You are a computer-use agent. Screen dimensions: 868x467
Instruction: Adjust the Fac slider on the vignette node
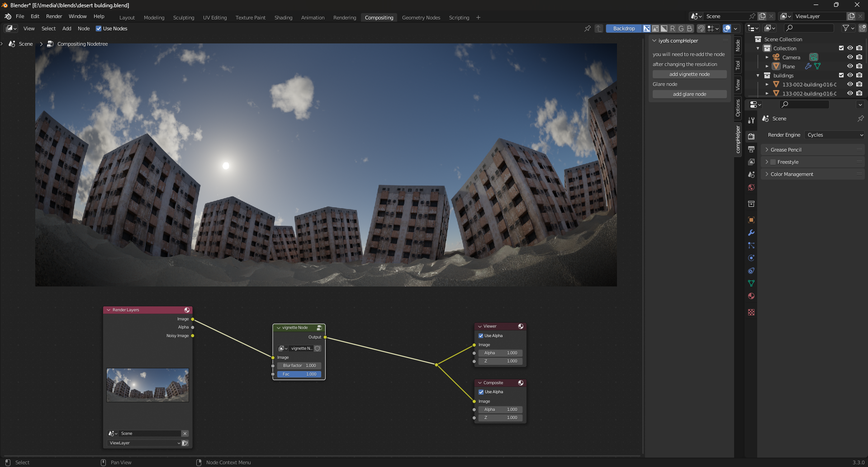coord(299,374)
